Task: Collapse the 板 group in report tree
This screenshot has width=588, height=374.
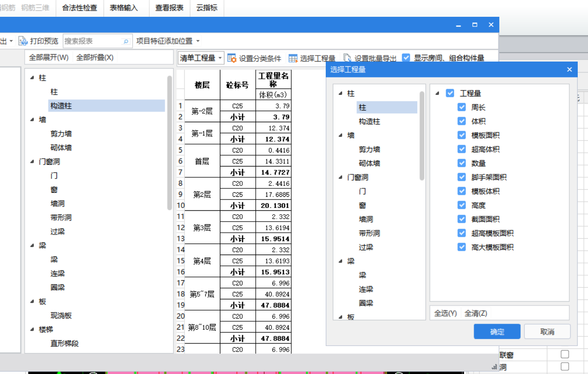Action: pyautogui.click(x=32, y=302)
